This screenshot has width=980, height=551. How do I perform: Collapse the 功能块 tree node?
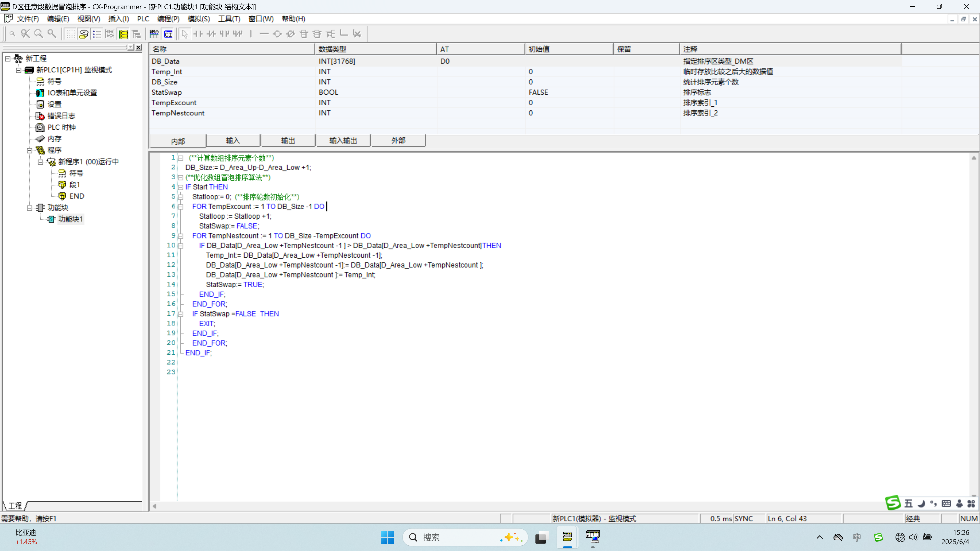29,208
